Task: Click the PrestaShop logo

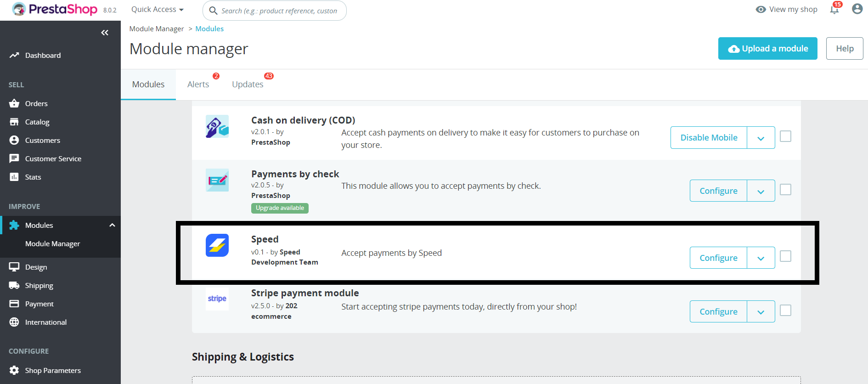Action: click(x=55, y=9)
